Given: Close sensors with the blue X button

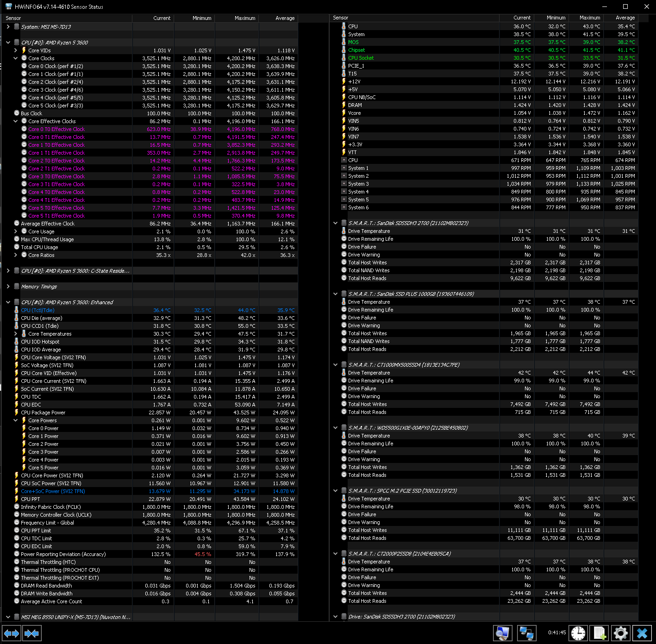Looking at the screenshot, I should coord(642,633).
